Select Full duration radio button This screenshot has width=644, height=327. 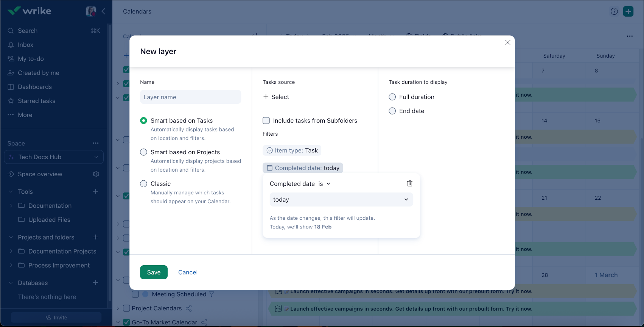click(392, 97)
